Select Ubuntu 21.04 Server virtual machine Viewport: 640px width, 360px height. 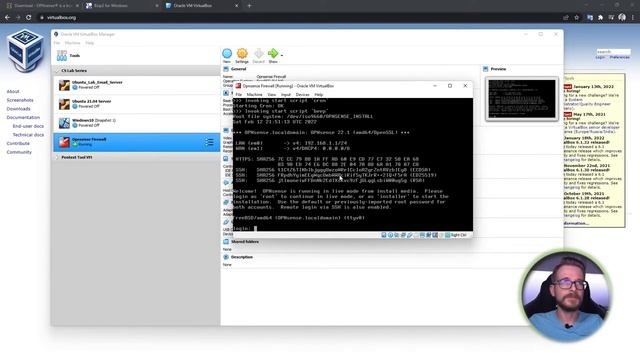click(x=137, y=104)
